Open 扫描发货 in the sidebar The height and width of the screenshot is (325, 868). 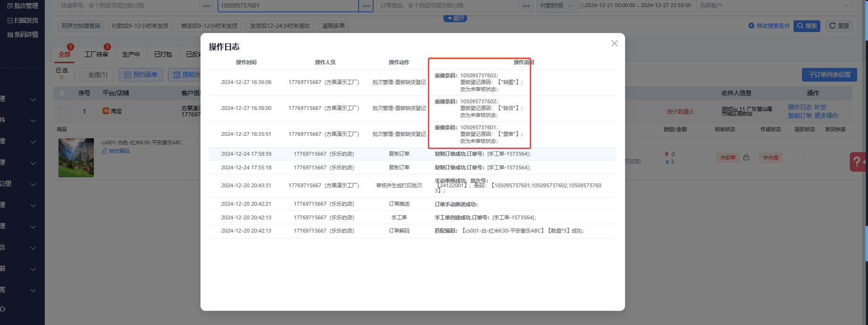(23, 20)
